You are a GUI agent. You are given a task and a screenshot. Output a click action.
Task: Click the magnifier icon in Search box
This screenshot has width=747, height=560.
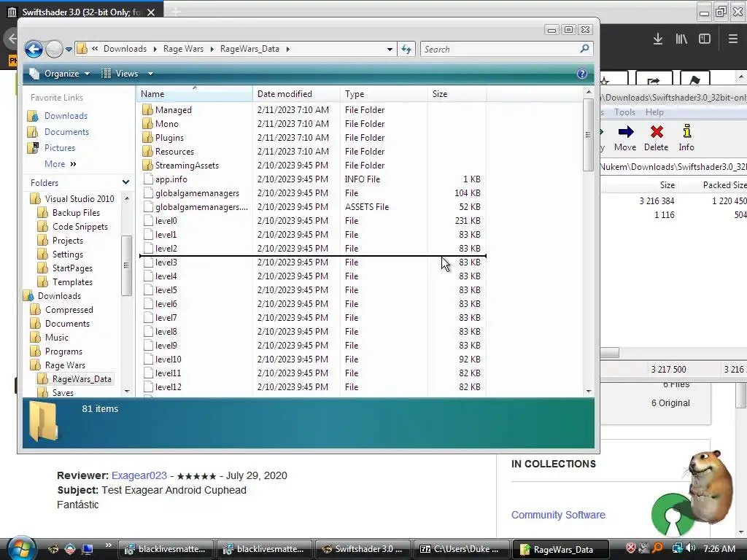[x=584, y=49]
